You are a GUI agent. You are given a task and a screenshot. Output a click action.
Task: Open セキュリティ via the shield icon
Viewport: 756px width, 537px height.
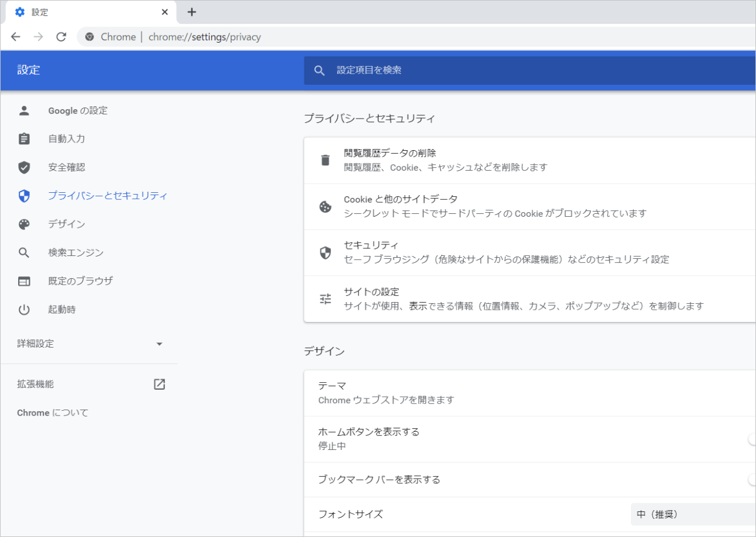(325, 252)
